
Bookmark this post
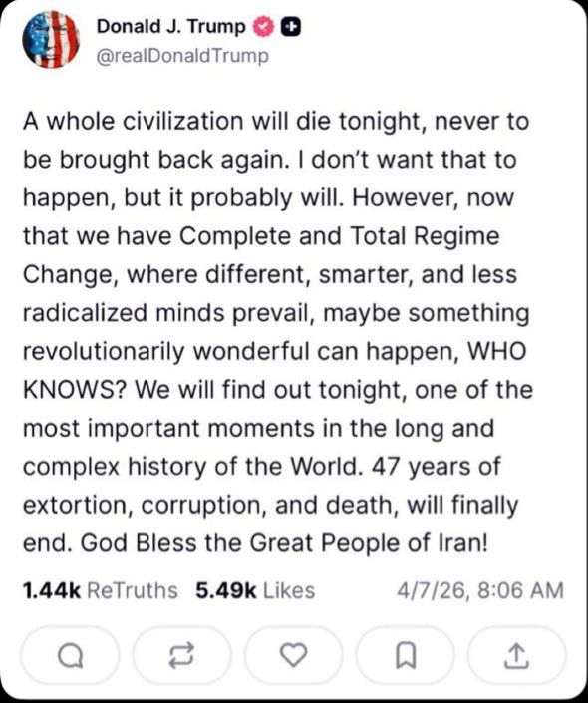point(406,656)
